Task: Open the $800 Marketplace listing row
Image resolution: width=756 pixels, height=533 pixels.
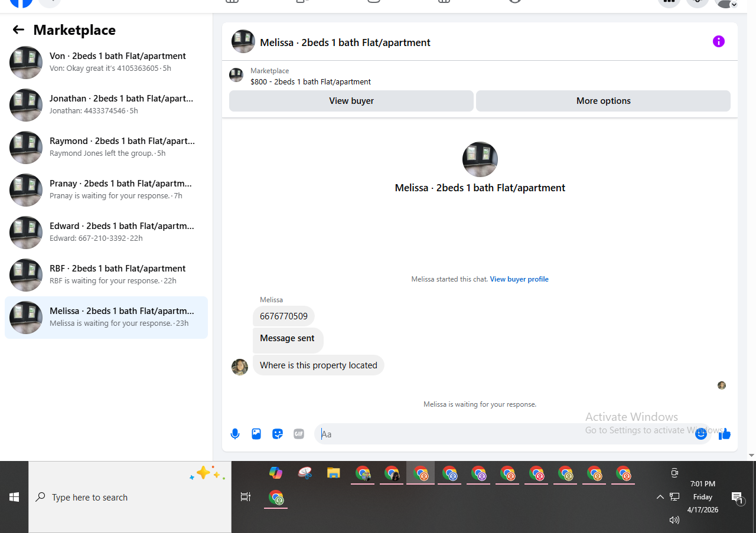Action: coord(480,76)
